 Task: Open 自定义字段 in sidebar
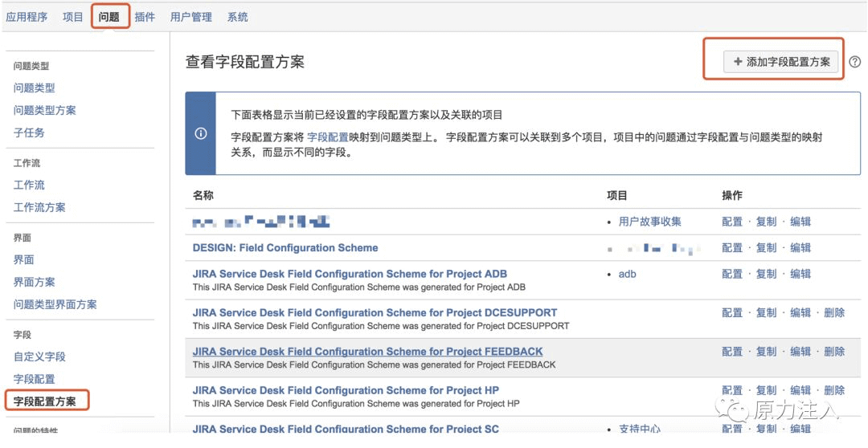39,356
